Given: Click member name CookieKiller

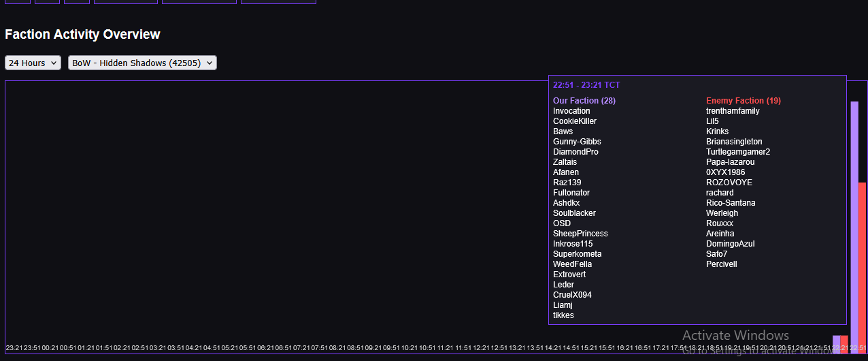Looking at the screenshot, I should [575, 121].
